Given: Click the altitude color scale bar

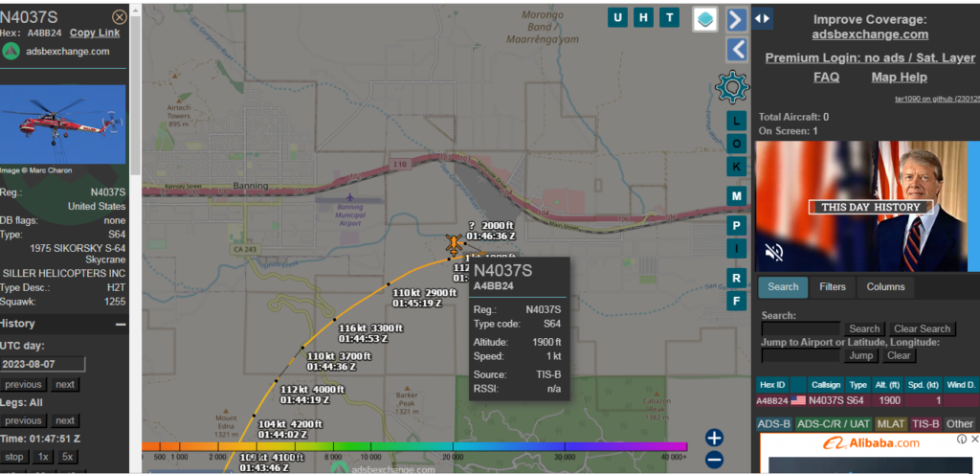Looking at the screenshot, I should (x=414, y=446).
